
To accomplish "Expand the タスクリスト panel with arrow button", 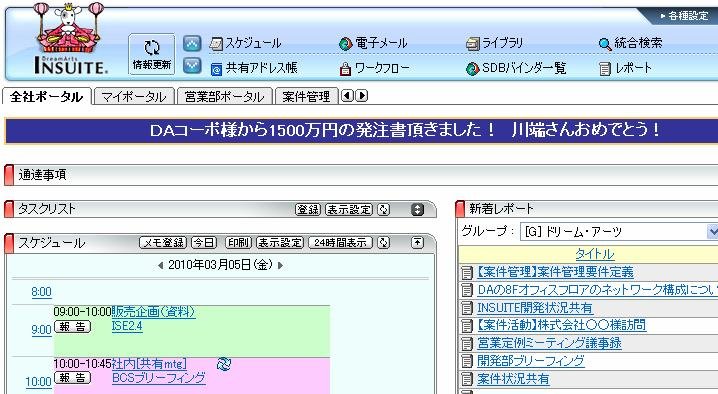I will (x=417, y=209).
